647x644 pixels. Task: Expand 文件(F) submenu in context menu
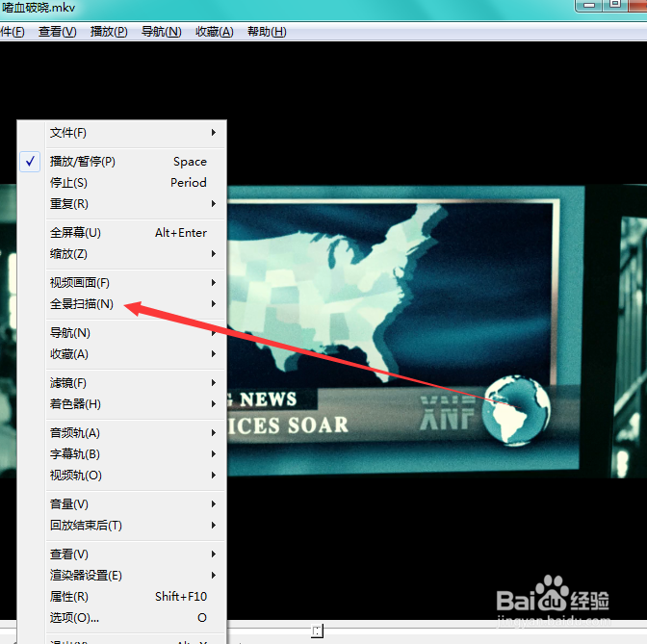point(135,133)
